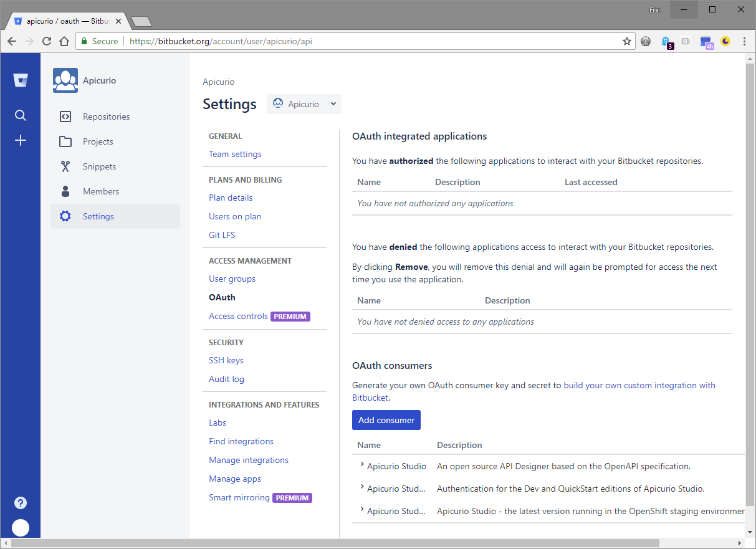The height and width of the screenshot is (549, 756).
Task: Click the Apicurio team name in sidebar
Action: click(99, 80)
